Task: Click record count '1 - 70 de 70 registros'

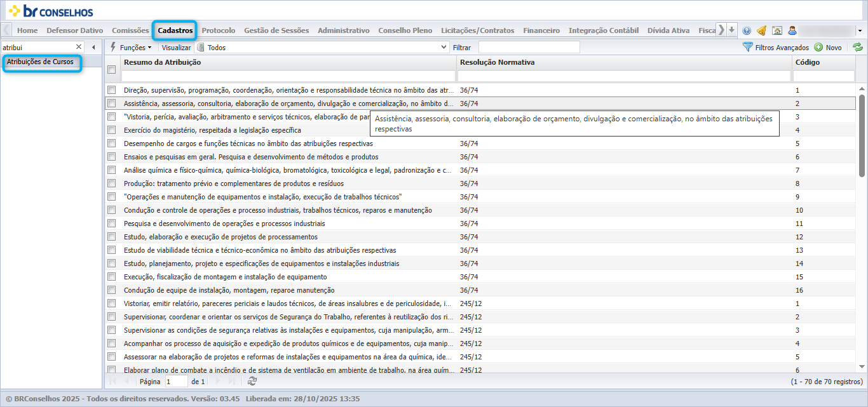Action: (826, 382)
